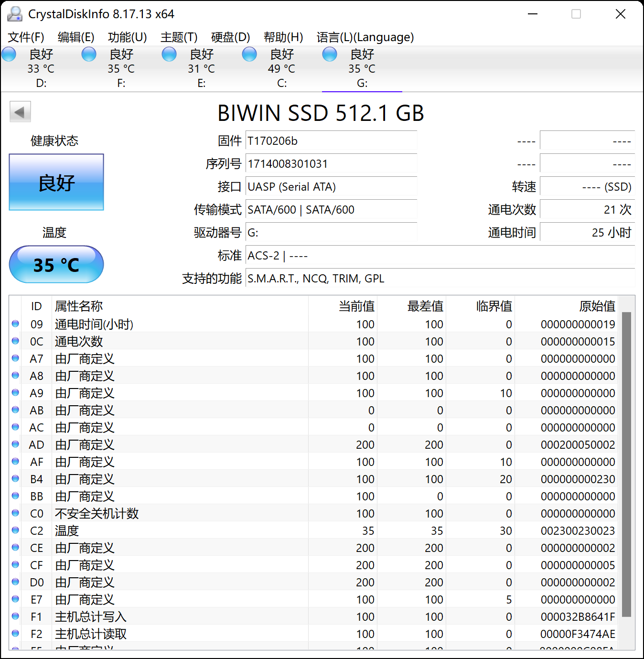Image resolution: width=644 pixels, height=659 pixels.
Task: Click status dot of attribute A9
Action: coord(15,392)
